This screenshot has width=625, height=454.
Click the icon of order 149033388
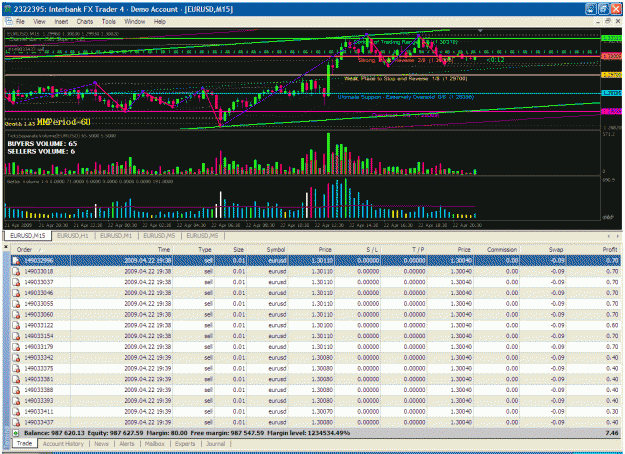16,390
